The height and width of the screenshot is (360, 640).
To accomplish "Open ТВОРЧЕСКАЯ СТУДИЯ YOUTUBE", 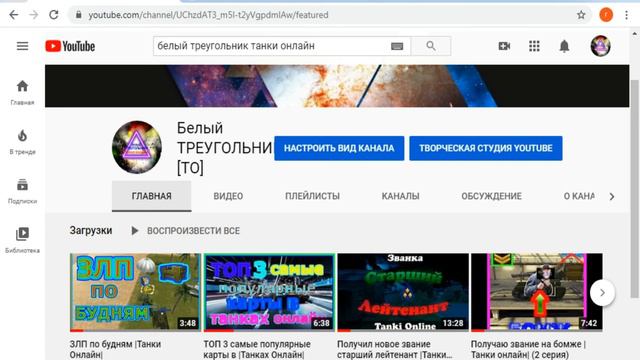I will coord(486,148).
